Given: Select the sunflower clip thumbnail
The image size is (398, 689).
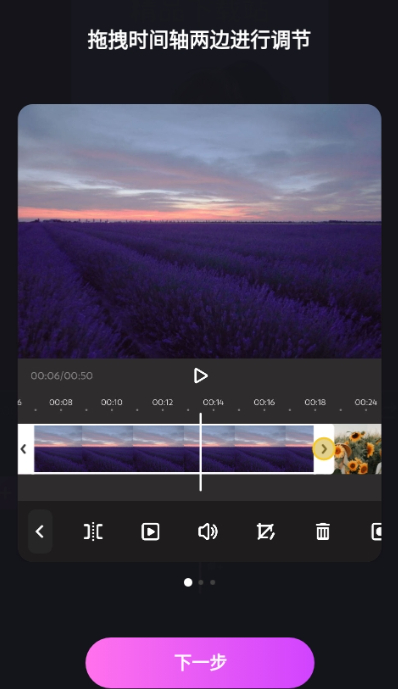Looking at the screenshot, I should (358, 449).
